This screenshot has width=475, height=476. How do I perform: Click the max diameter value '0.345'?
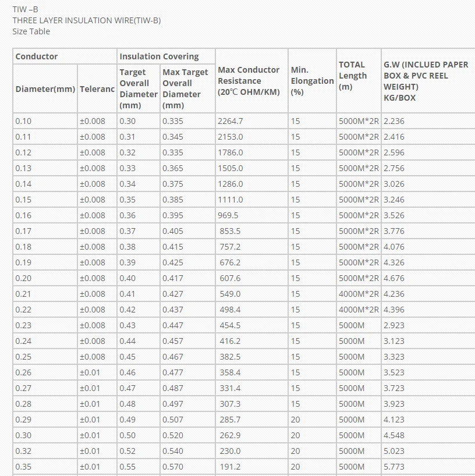point(173,137)
